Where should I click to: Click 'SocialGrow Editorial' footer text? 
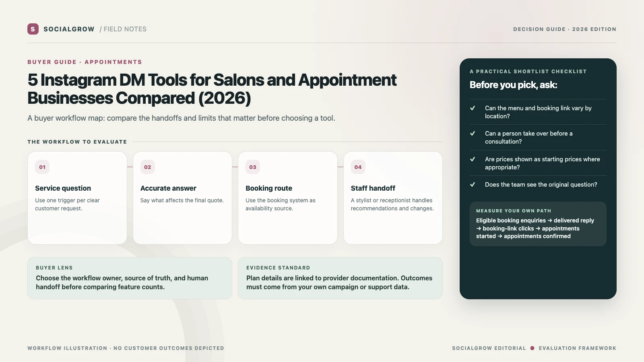(x=489, y=348)
